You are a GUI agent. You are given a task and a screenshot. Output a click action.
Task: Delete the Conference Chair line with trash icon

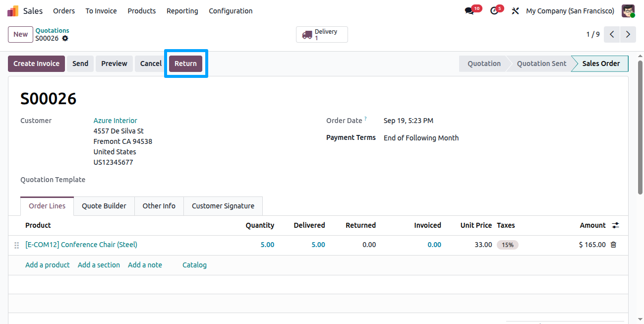click(x=613, y=245)
